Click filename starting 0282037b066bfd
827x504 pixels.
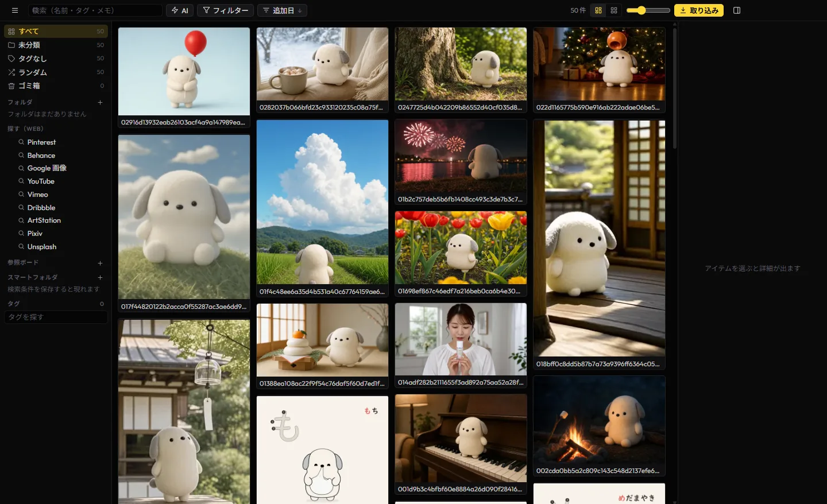[321, 107]
